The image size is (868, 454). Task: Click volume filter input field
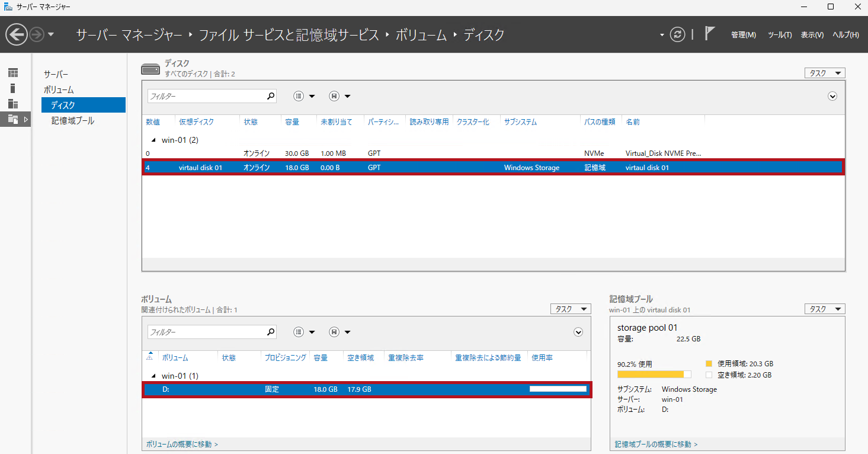[205, 332]
